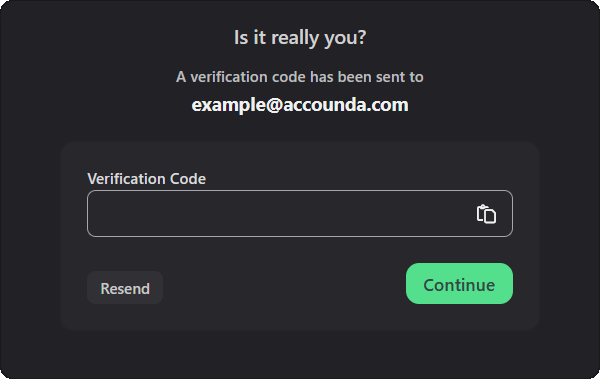Click empty area of the verification code field
Viewport: 600px width, 379px height.
click(x=268, y=213)
